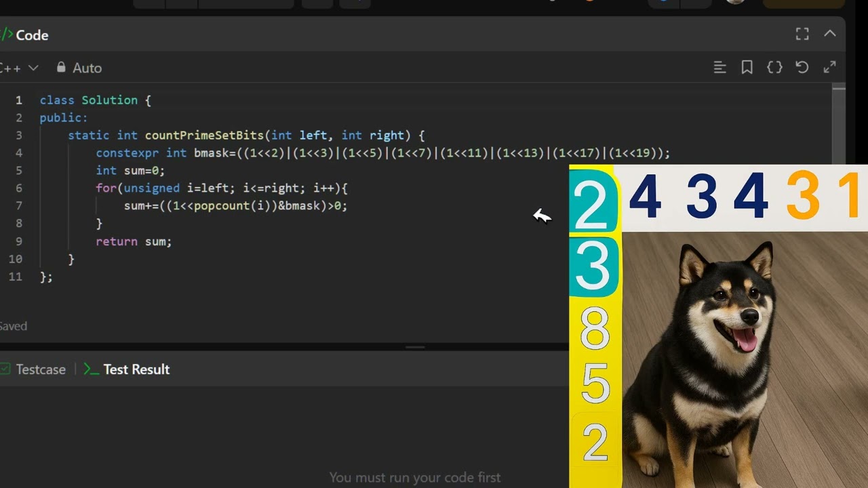
Task: Click 'popcount' in line 7
Action: pyautogui.click(x=222, y=206)
